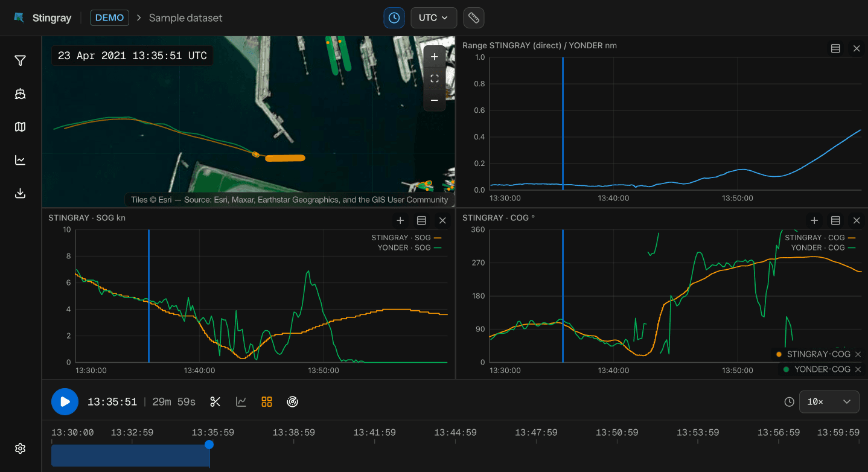This screenshot has width=868, height=472.
Task: Toggle the YONDER · SOG legend series
Action: (x=410, y=247)
